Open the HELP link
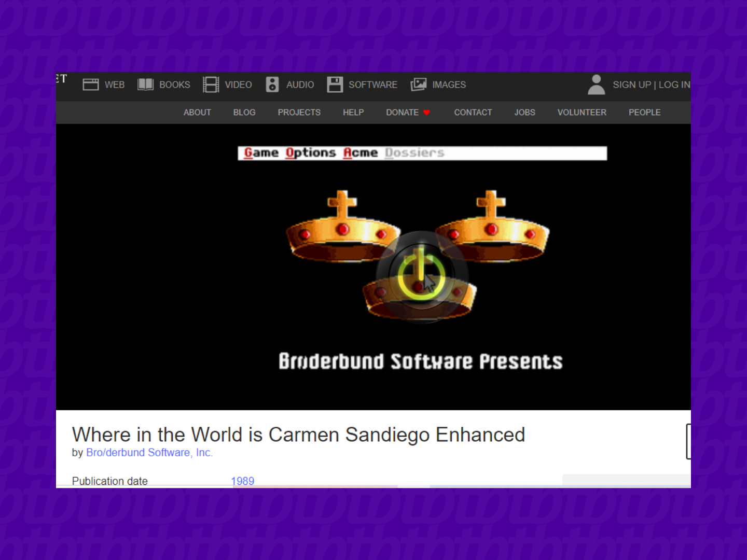 click(353, 113)
